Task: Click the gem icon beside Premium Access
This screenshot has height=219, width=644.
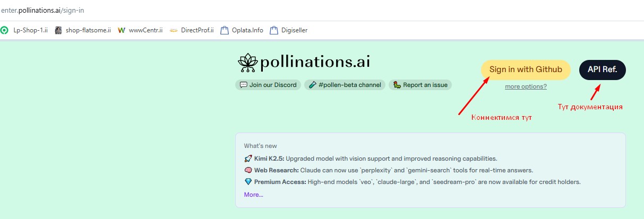Action: tap(248, 182)
